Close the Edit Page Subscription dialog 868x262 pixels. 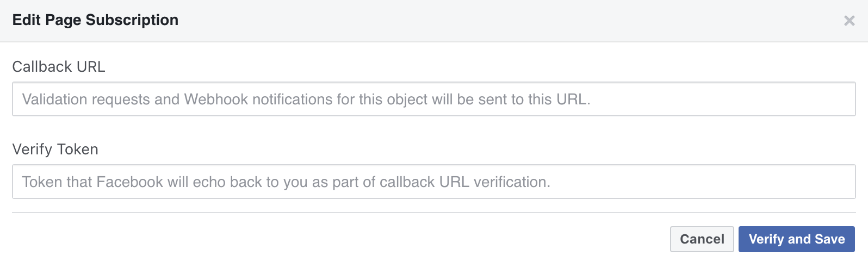pyautogui.click(x=849, y=21)
